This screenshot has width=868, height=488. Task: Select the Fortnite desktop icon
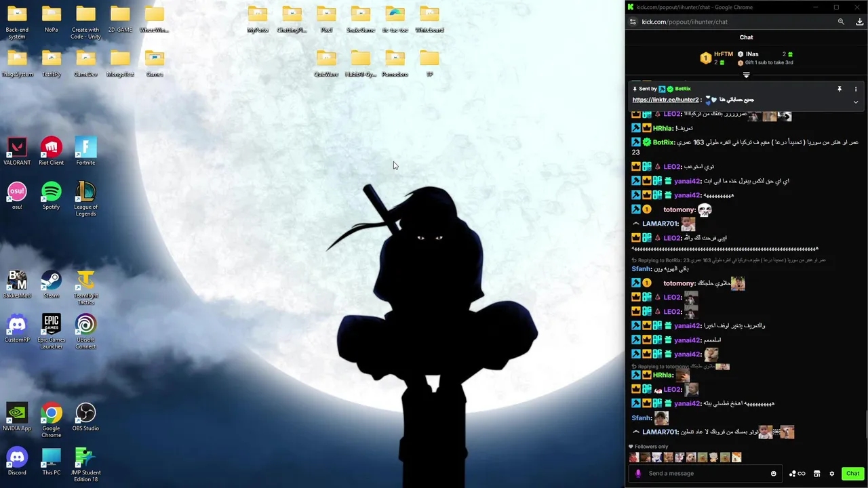pyautogui.click(x=85, y=151)
